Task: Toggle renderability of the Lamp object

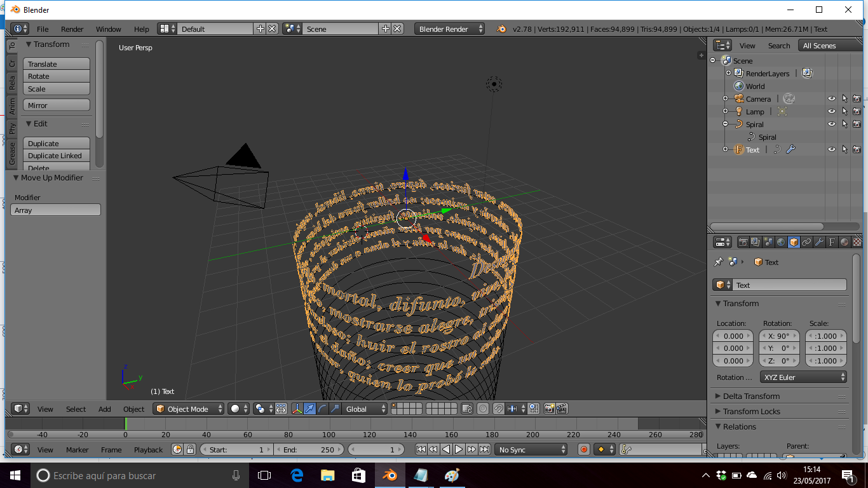Action: pos(857,111)
